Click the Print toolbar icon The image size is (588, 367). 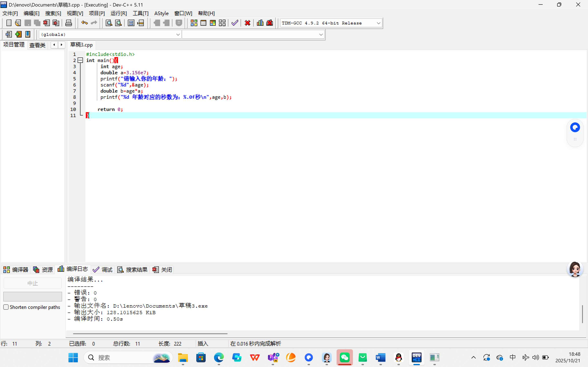pyautogui.click(x=68, y=23)
